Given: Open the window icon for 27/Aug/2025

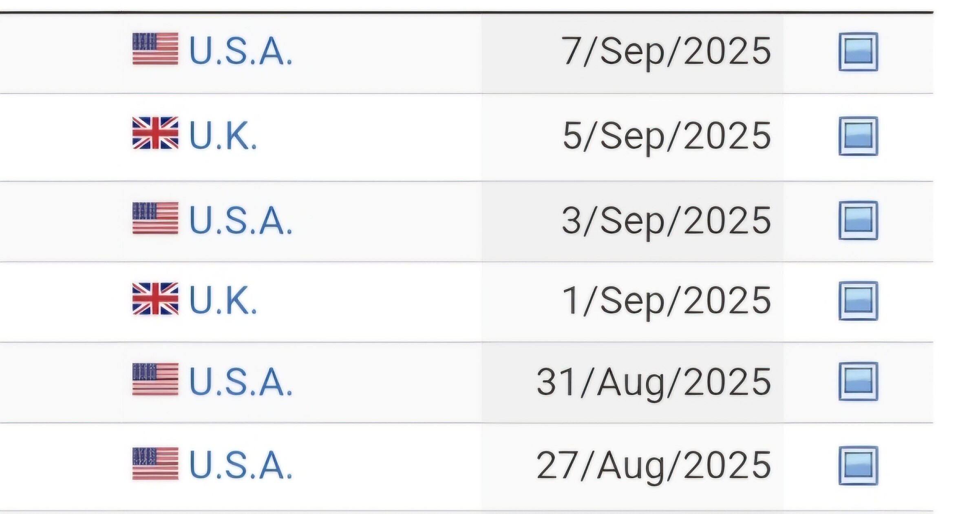Looking at the screenshot, I should (858, 465).
